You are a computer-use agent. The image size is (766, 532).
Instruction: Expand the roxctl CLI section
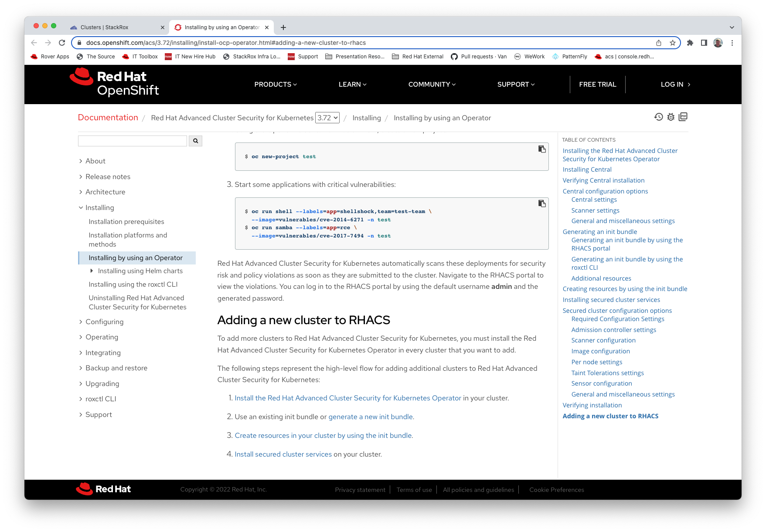pos(98,399)
